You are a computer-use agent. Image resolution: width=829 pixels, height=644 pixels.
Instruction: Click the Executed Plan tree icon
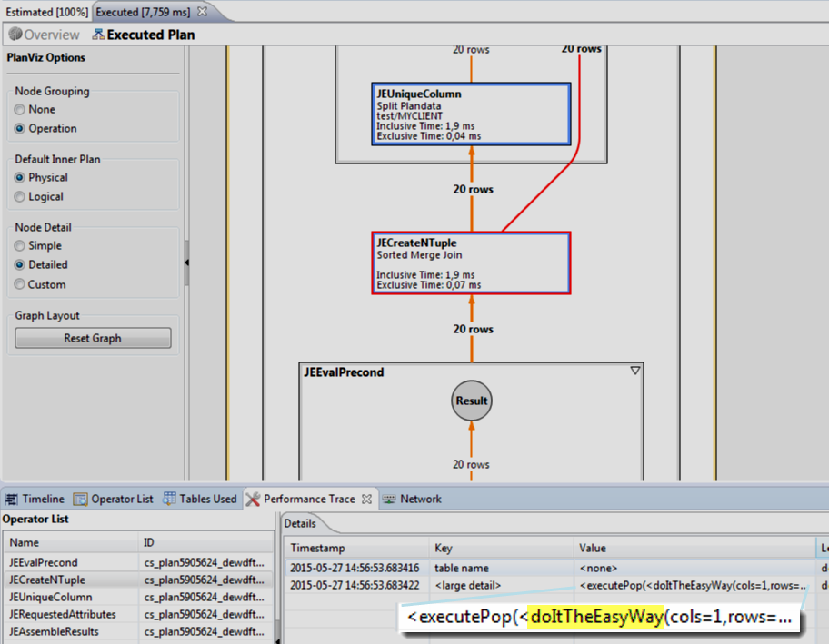coord(98,35)
